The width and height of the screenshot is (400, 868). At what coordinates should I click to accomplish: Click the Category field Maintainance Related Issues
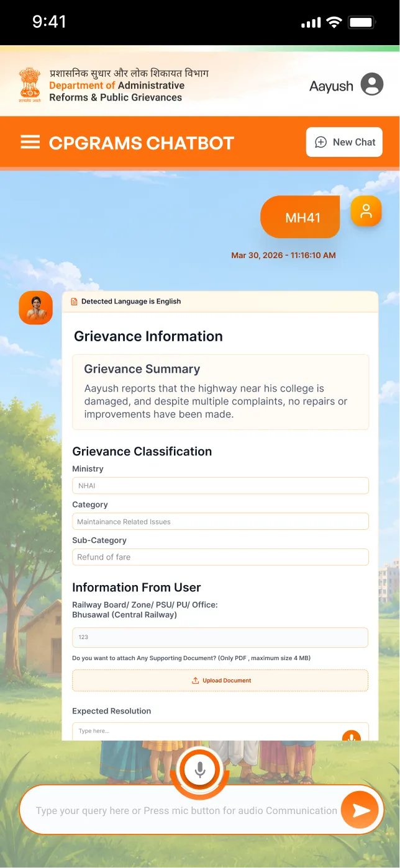click(x=220, y=522)
